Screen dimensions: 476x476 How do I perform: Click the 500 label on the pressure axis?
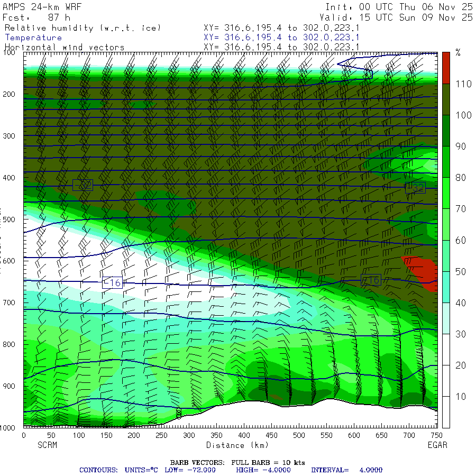[x=9, y=219]
